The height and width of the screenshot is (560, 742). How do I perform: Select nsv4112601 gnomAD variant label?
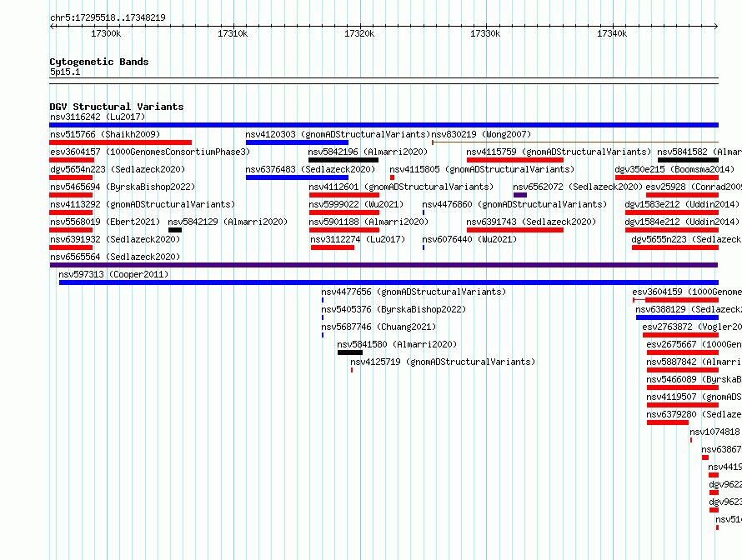point(401,187)
